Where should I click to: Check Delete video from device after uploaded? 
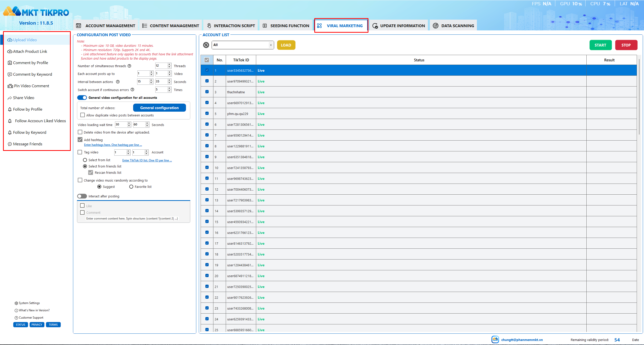pos(80,132)
